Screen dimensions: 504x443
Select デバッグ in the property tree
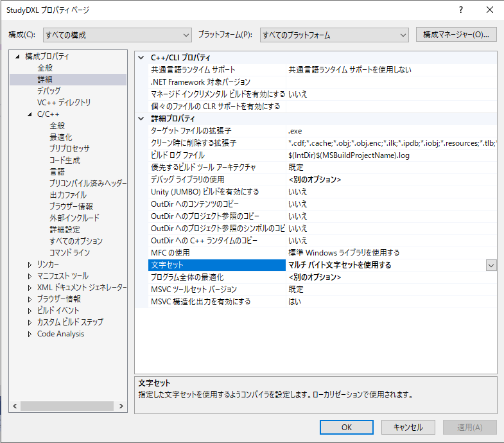[x=49, y=91]
